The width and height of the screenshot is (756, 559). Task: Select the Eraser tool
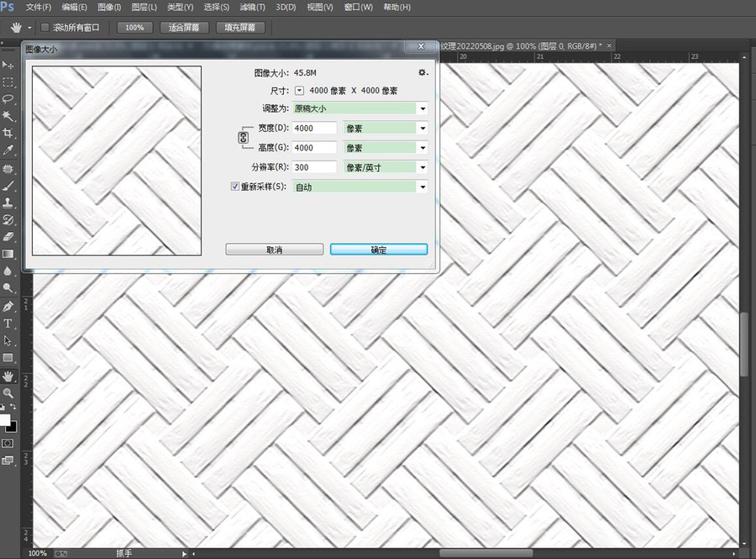click(x=8, y=237)
